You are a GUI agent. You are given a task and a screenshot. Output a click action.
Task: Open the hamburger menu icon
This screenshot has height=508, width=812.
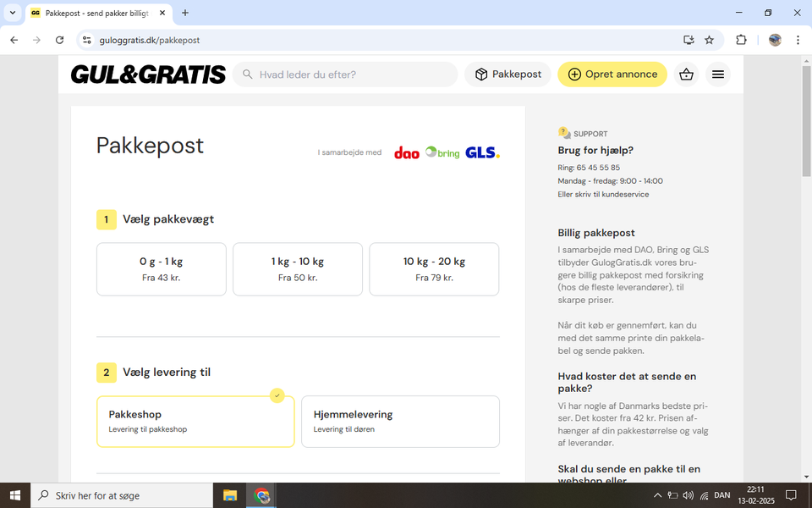point(718,75)
